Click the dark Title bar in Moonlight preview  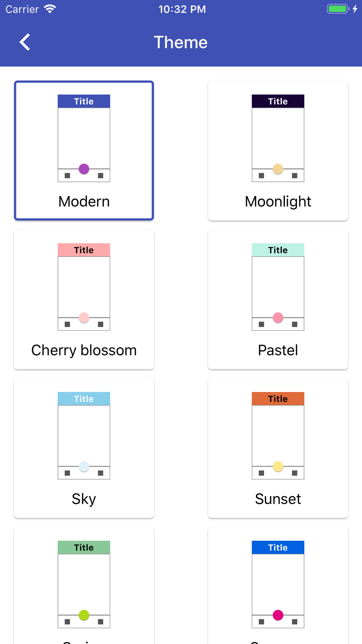[x=278, y=101]
